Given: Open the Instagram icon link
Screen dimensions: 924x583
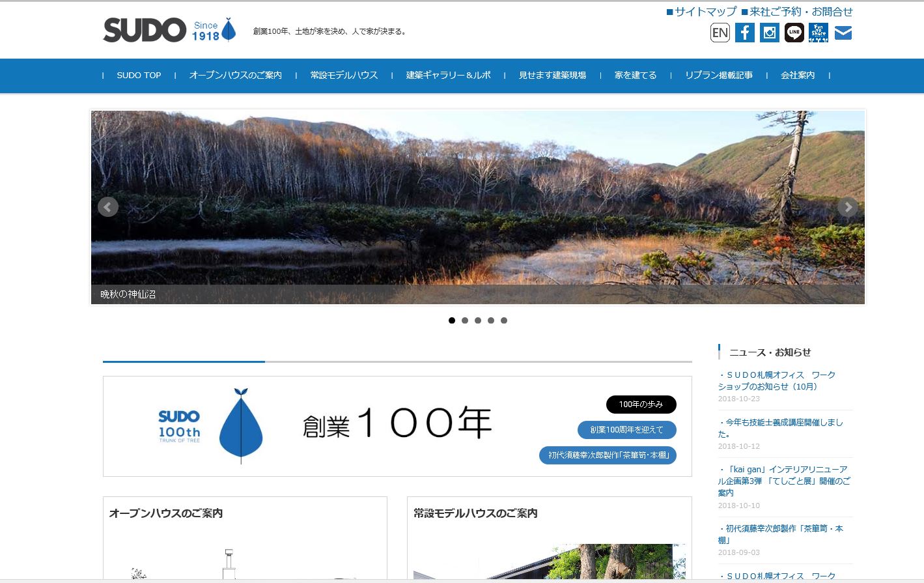Looking at the screenshot, I should click(x=769, y=33).
